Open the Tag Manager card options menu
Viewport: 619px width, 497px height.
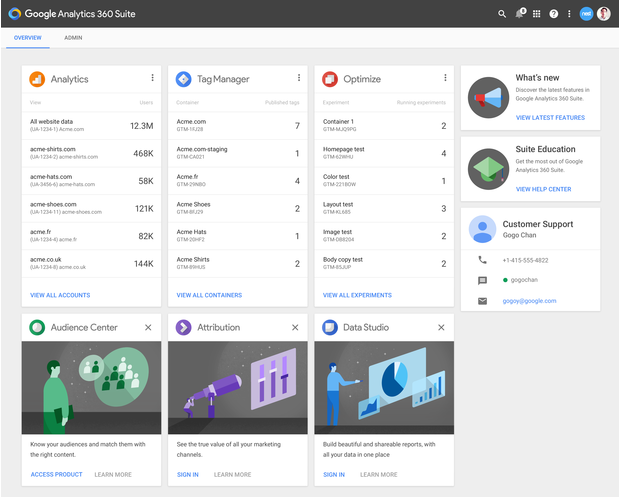(x=299, y=78)
